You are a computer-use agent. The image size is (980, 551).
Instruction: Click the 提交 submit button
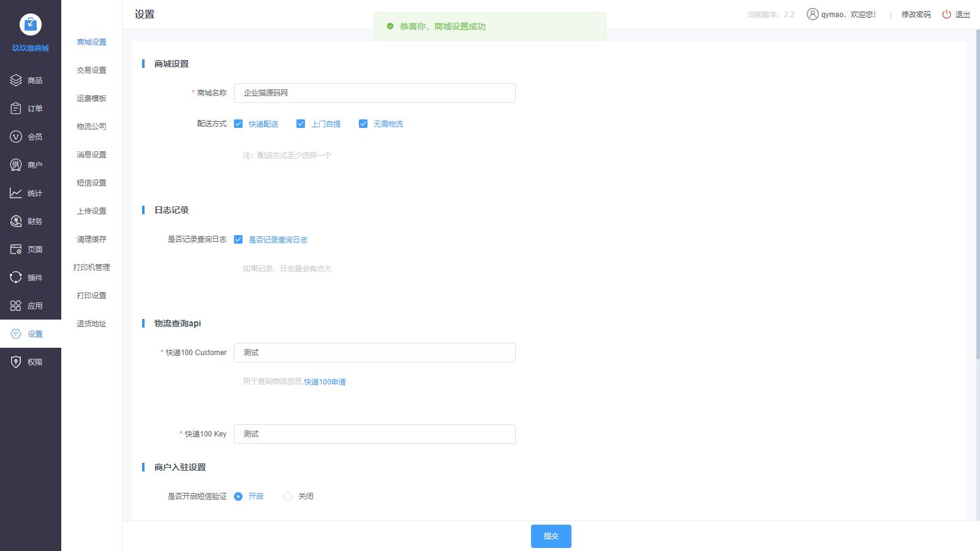[551, 536]
